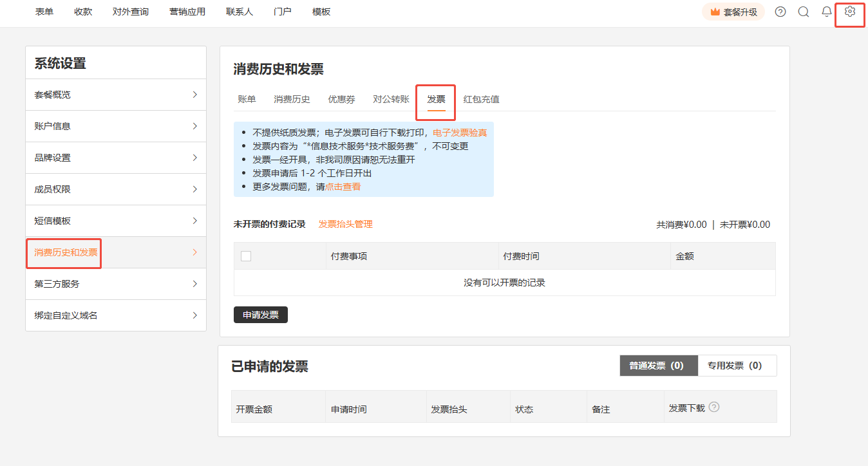Expand the 消费历史和发票 chevron arrow
Image resolution: width=868 pixels, height=466 pixels.
point(194,252)
